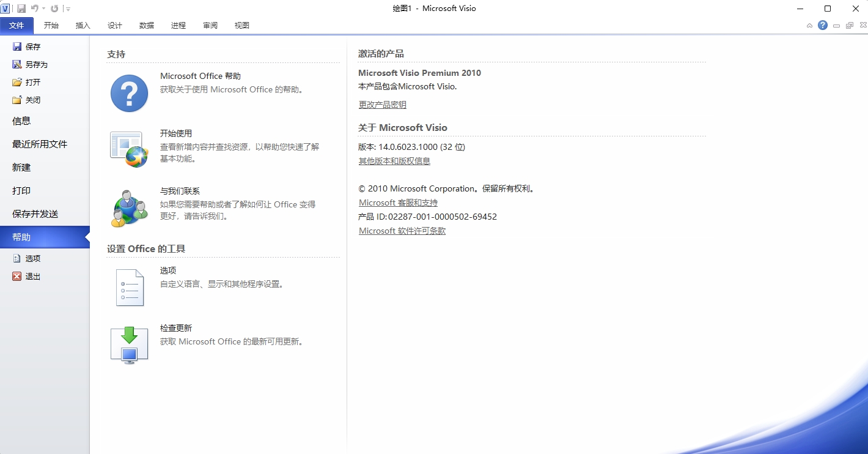Screen dimensions: 868x454
Task: Choose 保存并发送 from the file menu
Action: [35, 214]
